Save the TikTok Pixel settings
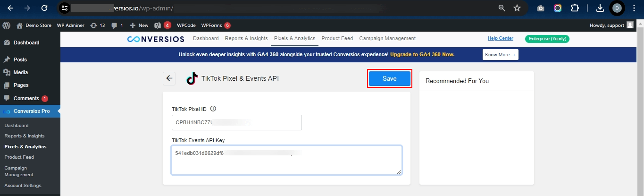This screenshot has width=644, height=196. (x=390, y=79)
